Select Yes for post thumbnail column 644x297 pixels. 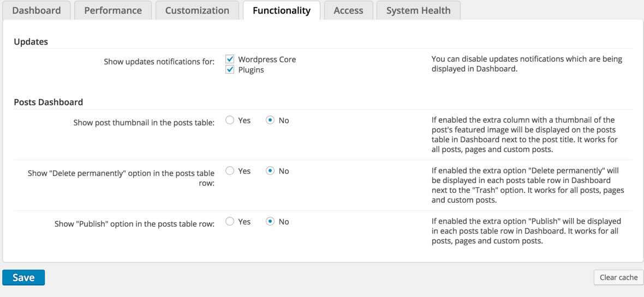click(x=230, y=120)
